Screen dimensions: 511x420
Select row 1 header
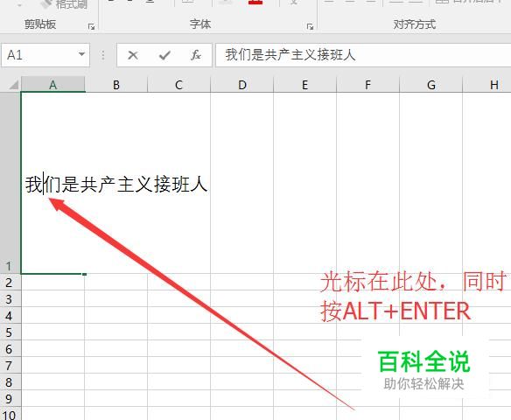click(10, 183)
